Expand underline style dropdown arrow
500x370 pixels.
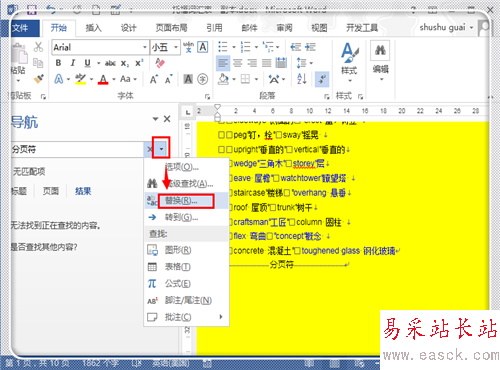point(99,63)
